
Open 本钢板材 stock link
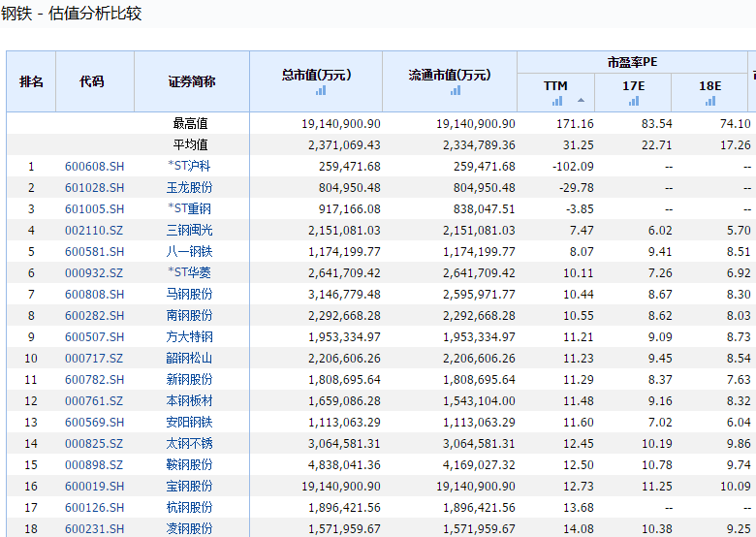click(189, 400)
